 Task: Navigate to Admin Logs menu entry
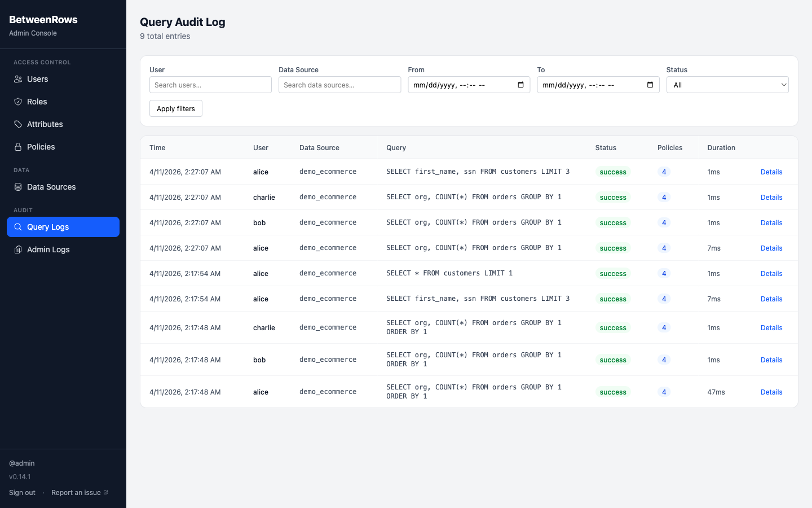[x=48, y=249]
